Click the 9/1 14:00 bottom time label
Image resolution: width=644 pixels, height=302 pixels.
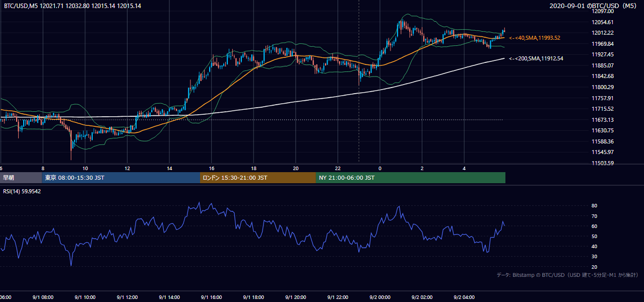tap(170, 297)
